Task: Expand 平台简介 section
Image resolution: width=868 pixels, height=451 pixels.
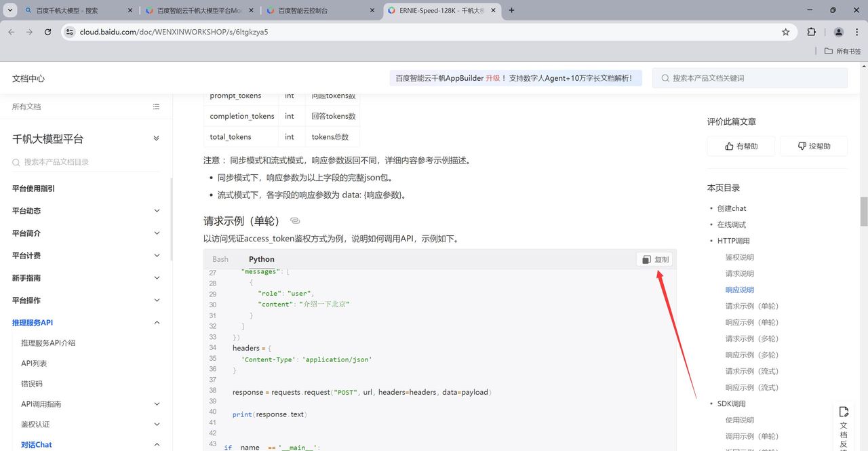Action: pos(157,233)
